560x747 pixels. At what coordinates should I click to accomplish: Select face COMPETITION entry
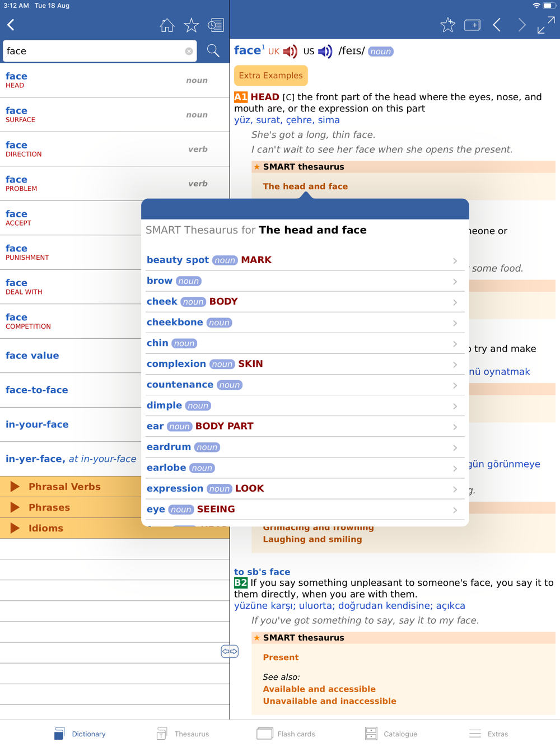[71, 321]
